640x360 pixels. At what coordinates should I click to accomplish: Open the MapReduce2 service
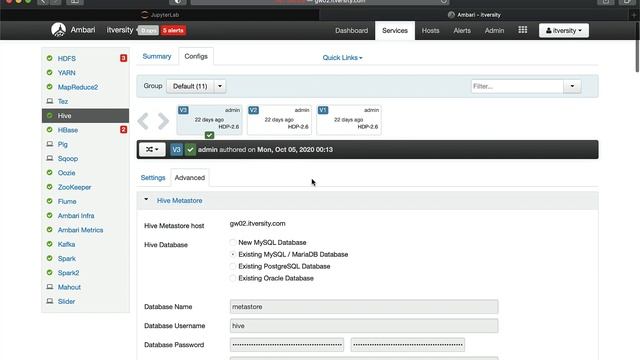point(78,87)
